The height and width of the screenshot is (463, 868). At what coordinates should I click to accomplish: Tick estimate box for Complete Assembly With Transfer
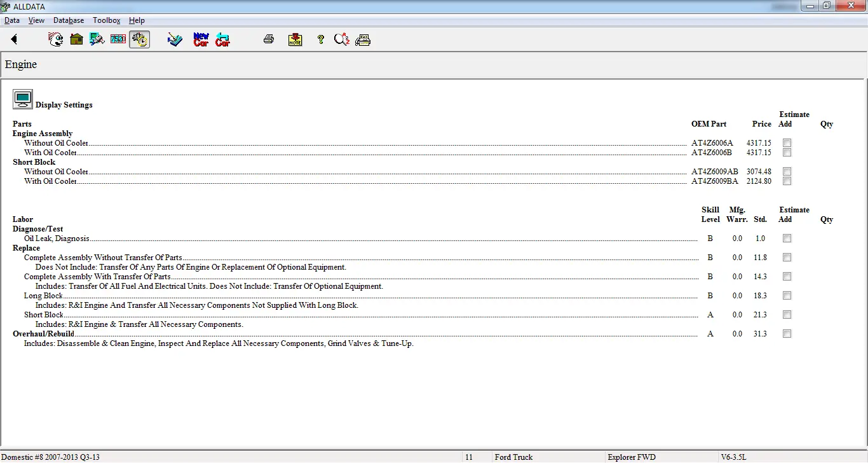(787, 277)
